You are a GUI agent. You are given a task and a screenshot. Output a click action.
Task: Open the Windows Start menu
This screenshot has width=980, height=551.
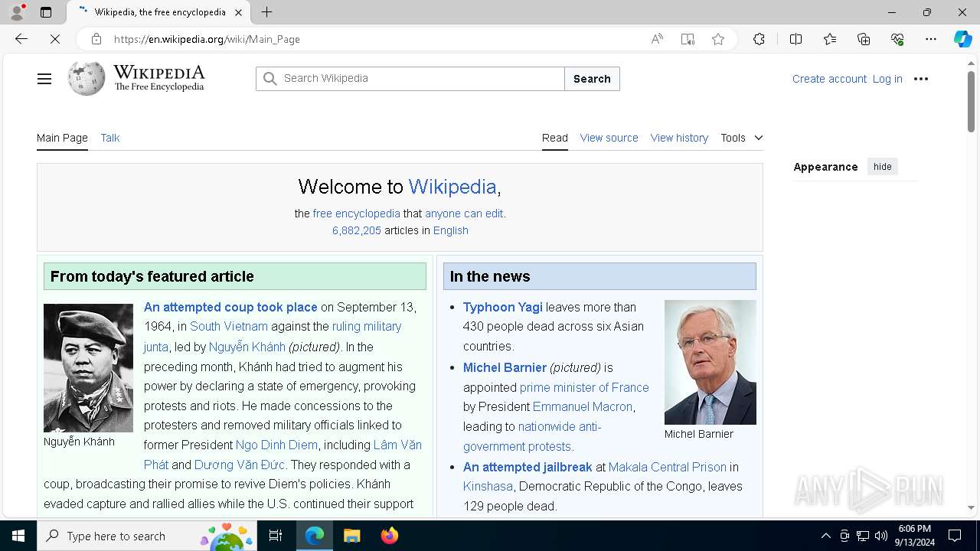18,536
